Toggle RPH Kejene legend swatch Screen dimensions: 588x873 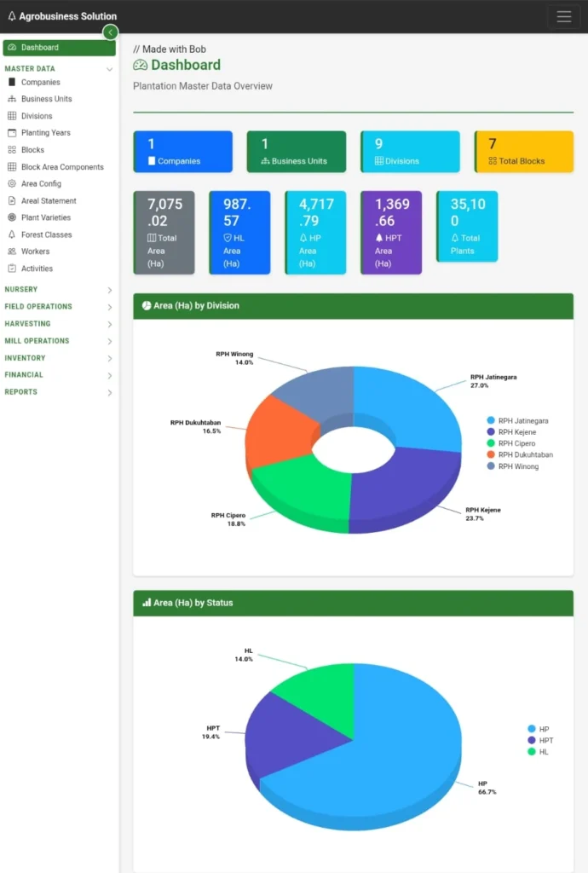(491, 431)
